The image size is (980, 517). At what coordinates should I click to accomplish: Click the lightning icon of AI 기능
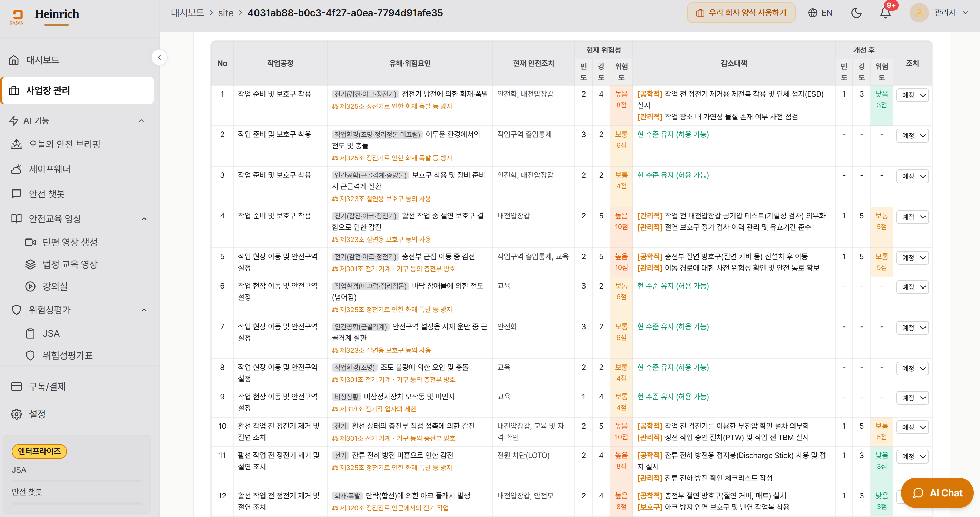click(14, 121)
